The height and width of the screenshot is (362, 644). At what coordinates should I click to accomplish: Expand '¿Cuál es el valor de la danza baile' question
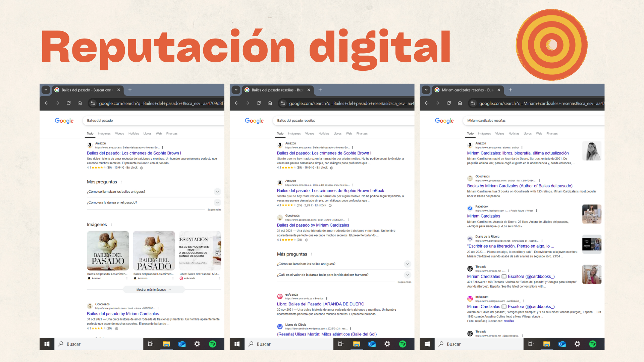click(x=408, y=275)
